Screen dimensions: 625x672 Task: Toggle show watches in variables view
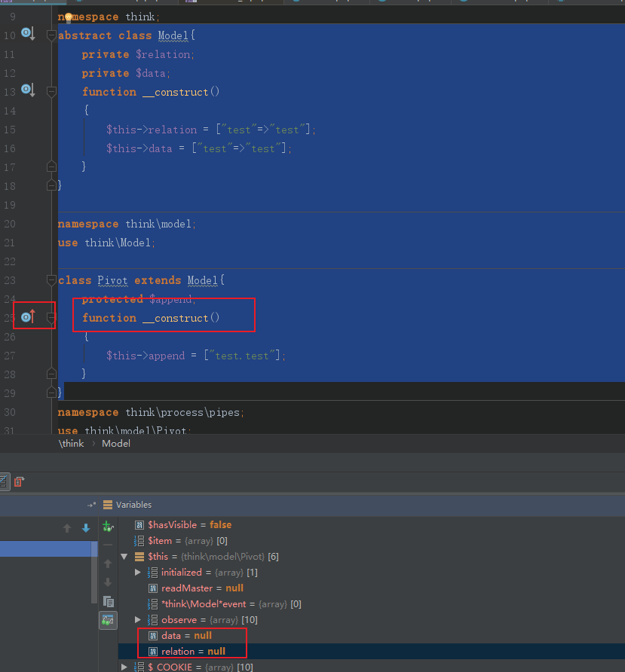(x=108, y=620)
